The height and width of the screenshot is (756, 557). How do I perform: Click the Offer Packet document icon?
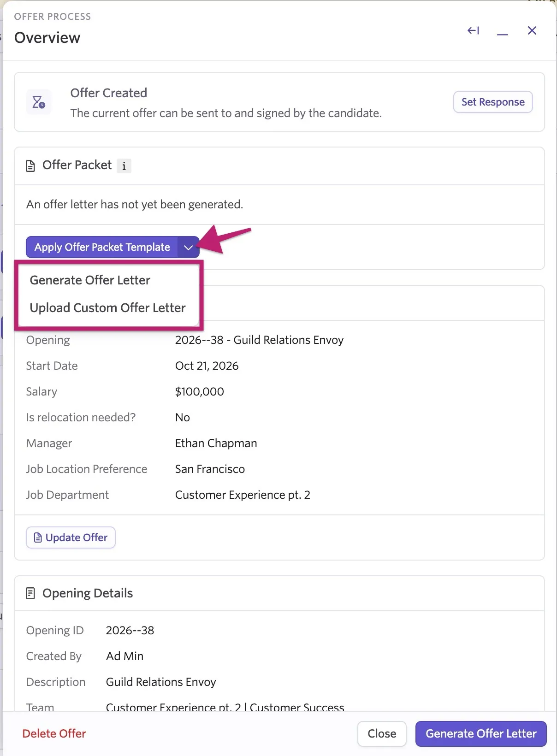coord(30,165)
